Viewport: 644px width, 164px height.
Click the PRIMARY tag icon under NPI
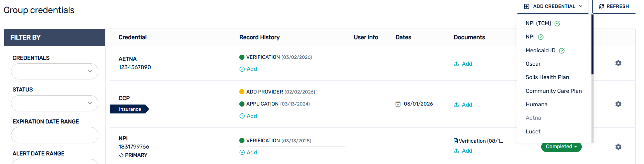click(121, 155)
